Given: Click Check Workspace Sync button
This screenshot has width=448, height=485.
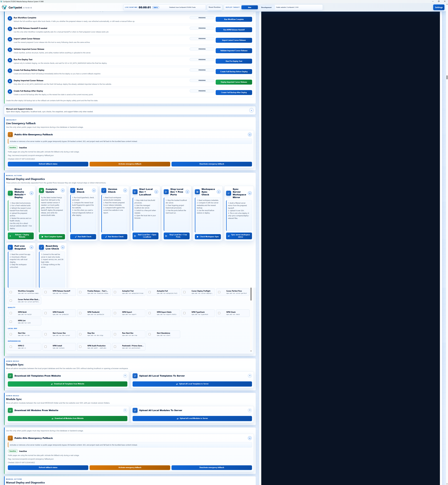Looking at the screenshot, I should [208, 237].
